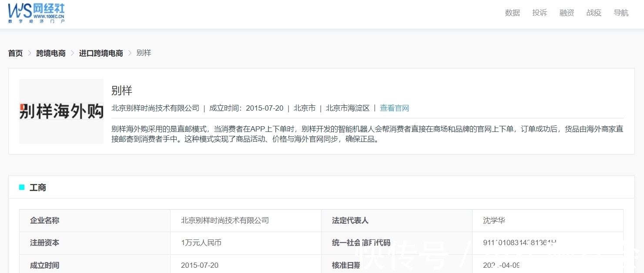This screenshot has width=644, height=273.
Task: Click the 工商 section header
Action: (x=38, y=187)
